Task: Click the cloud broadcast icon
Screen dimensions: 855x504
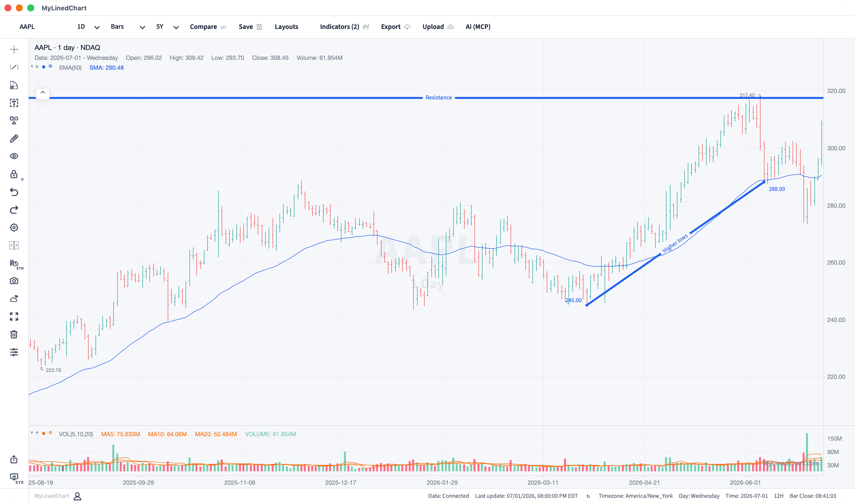Action: 14,299
